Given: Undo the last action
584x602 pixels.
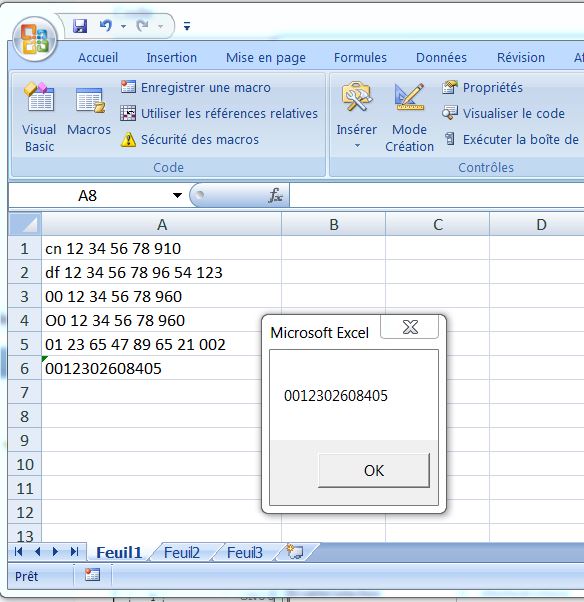Looking at the screenshot, I should click(x=105, y=26).
